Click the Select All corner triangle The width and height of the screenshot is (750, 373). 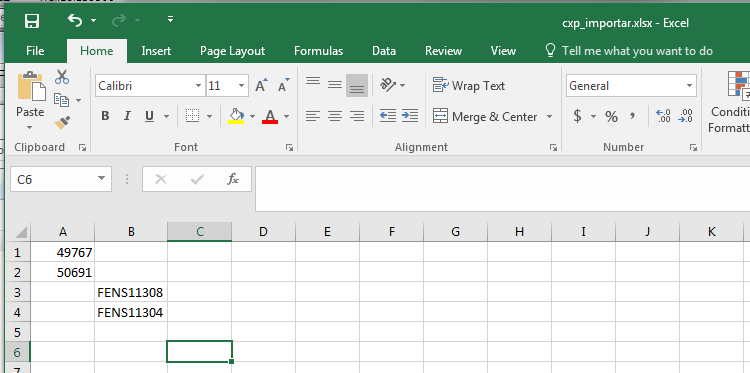coord(20,232)
